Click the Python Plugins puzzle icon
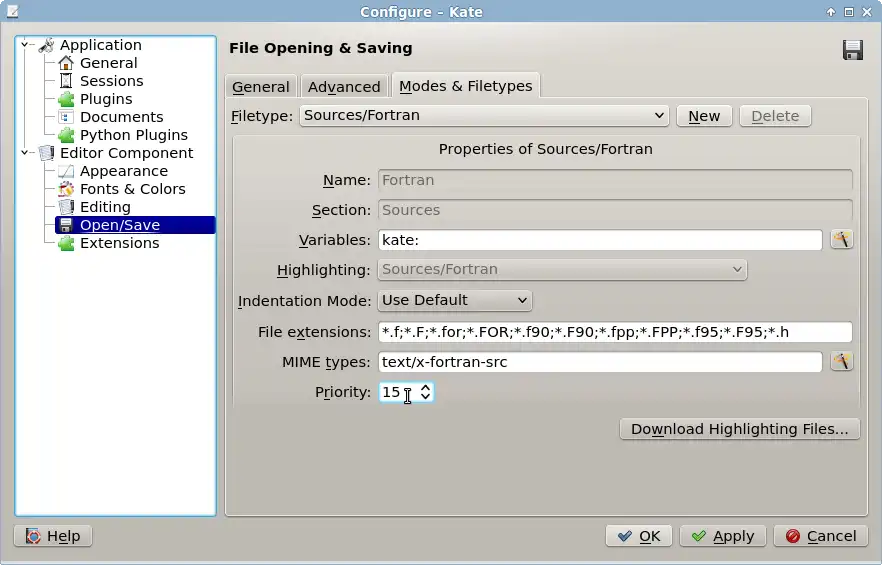This screenshot has height=565, width=882. point(66,135)
